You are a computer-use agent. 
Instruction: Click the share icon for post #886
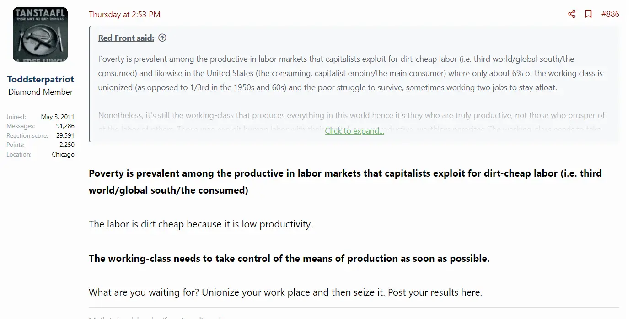pos(572,14)
